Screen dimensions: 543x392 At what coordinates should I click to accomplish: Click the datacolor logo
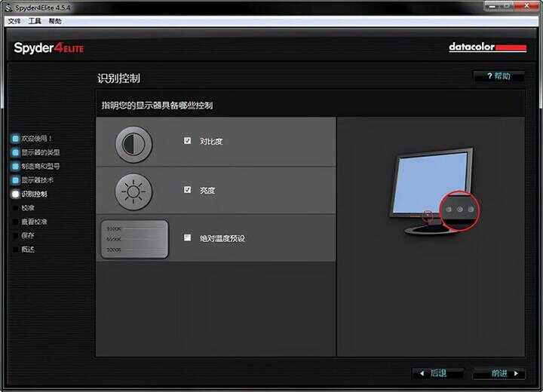[488, 47]
